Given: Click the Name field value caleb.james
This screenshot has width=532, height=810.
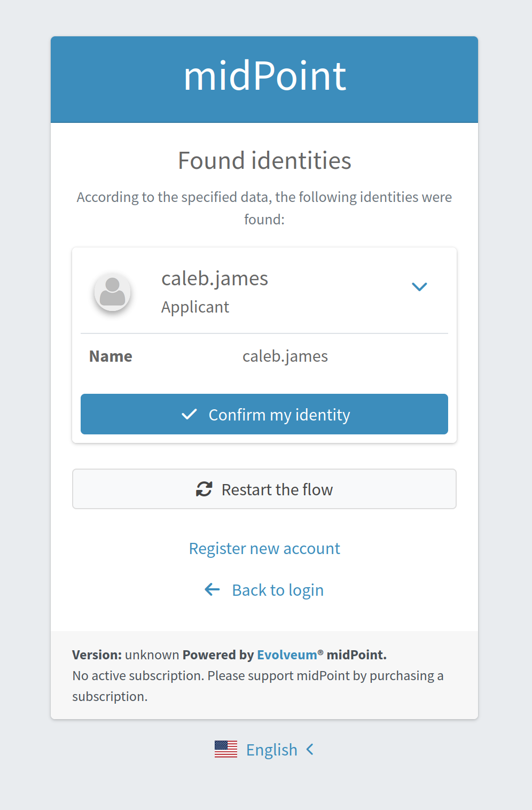Looking at the screenshot, I should (285, 356).
